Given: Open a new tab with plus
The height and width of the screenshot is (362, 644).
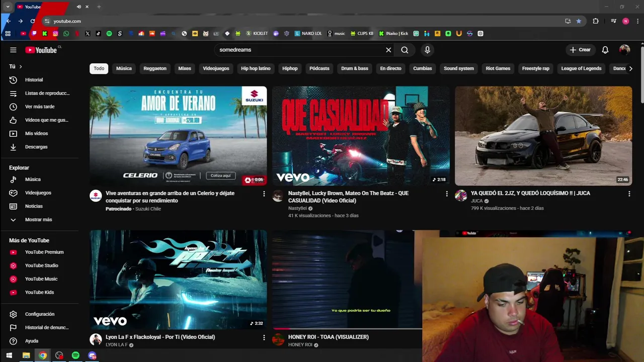Looking at the screenshot, I should pyautogui.click(x=99, y=7).
